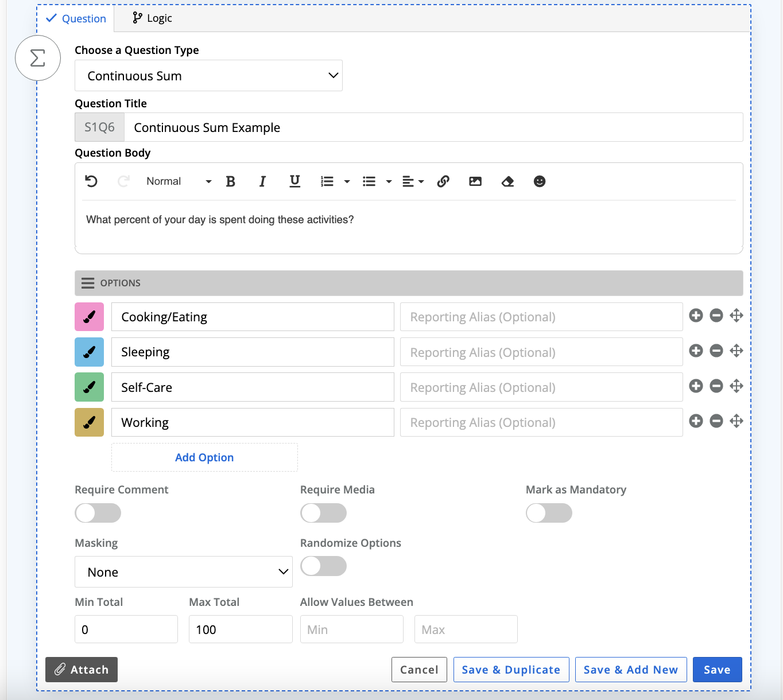Click the Sleeping option text field
Viewport: 783px width, 700px height.
[253, 352]
